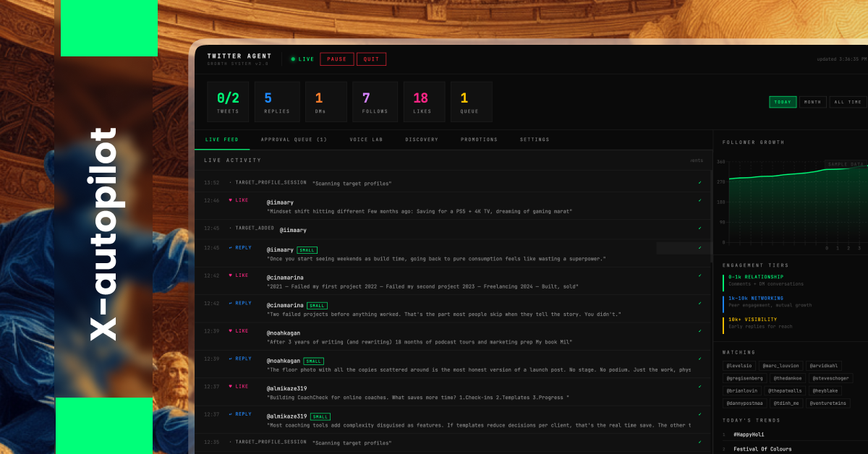Image resolution: width=868 pixels, height=454 pixels.
Task: Click the TWITTER AGENT title
Action: coord(239,56)
